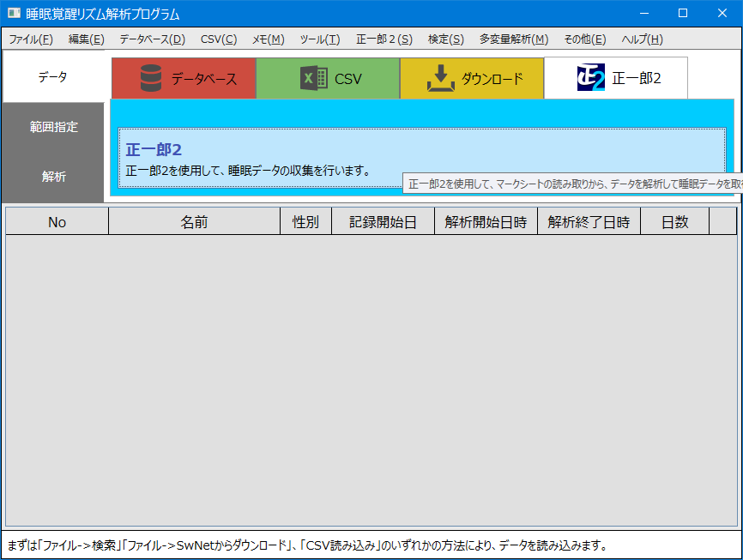
Task: Sort by the 解析終了日時 column header
Action: [589, 222]
